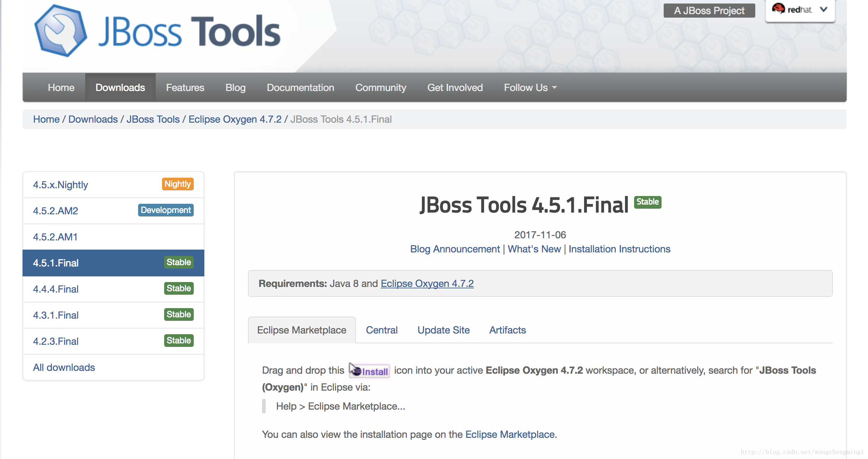Click the Install drag-and-drop icon

click(369, 371)
